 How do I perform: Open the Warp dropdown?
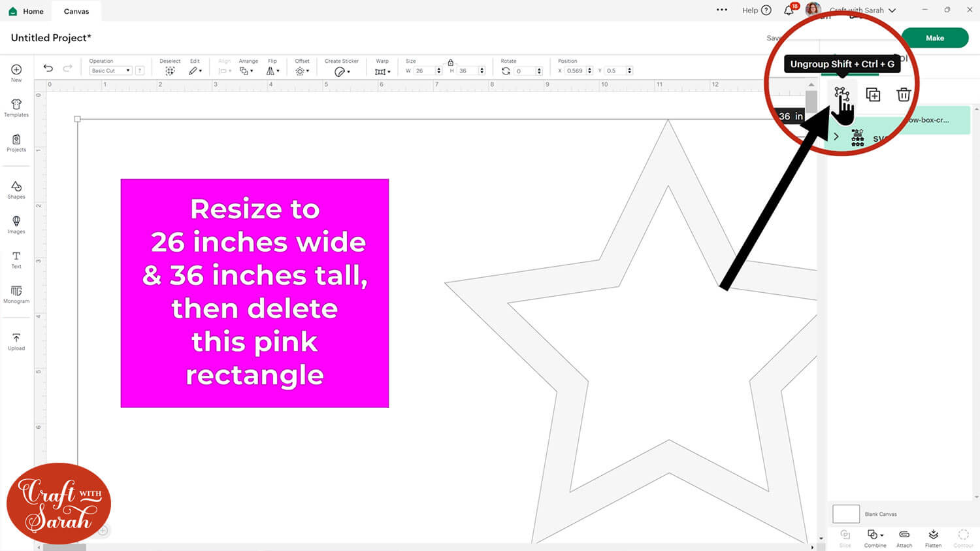[x=382, y=71]
